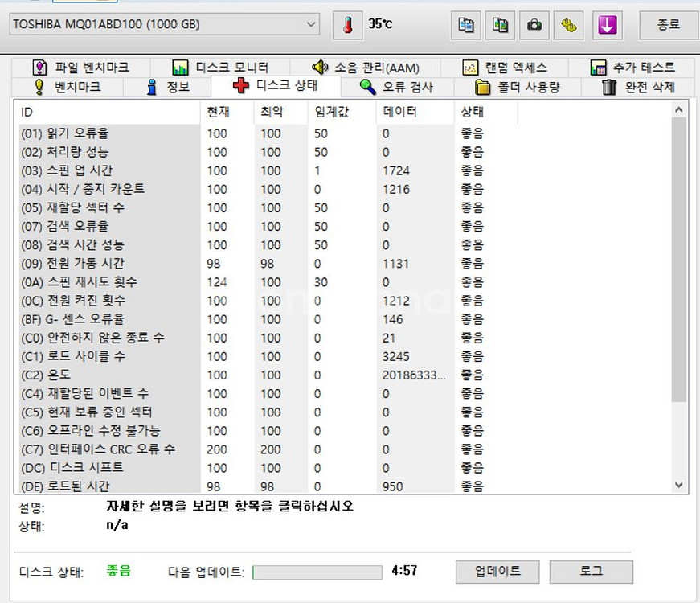Select the (09) 전원 가동 시간 row

pos(268,264)
